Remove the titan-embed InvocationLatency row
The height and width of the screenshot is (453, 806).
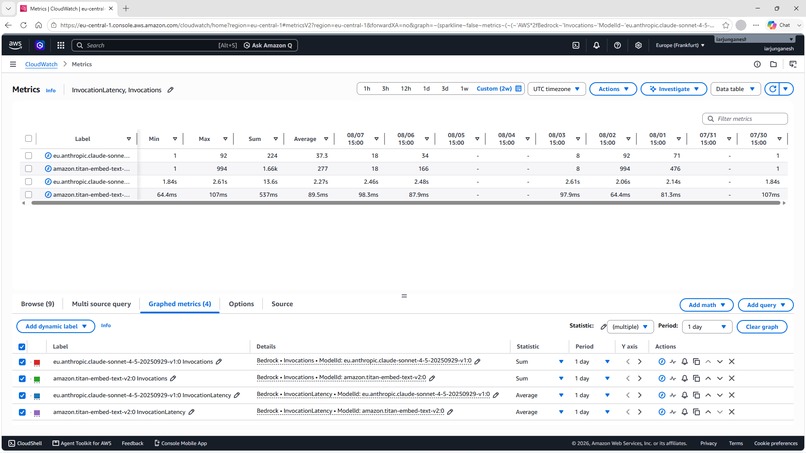(x=731, y=412)
